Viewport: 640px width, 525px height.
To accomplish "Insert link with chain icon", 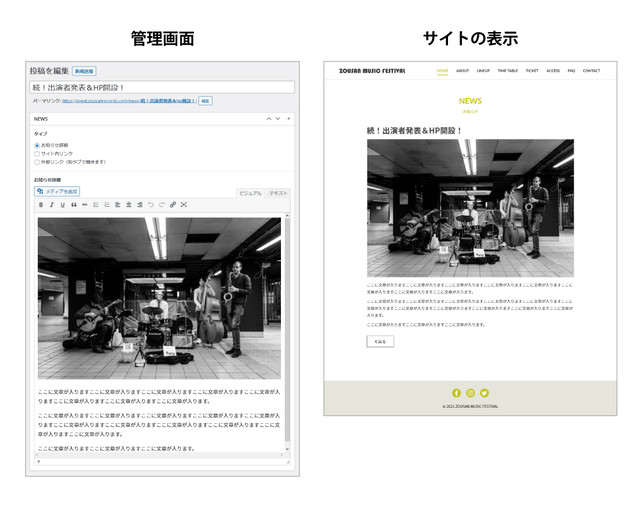I will [173, 205].
